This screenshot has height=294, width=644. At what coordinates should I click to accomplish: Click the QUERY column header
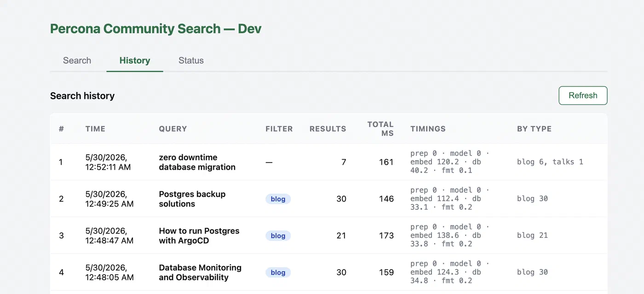click(173, 129)
